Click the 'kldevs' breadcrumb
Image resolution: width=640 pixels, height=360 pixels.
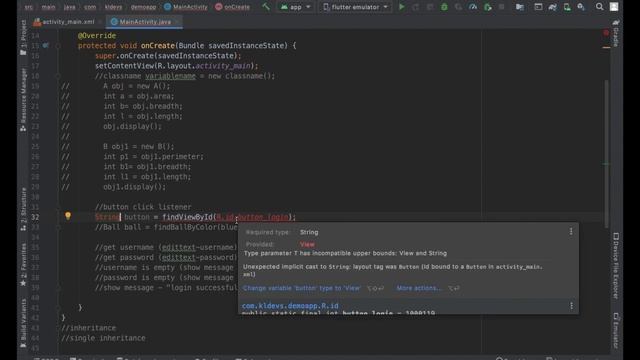pyautogui.click(x=113, y=7)
